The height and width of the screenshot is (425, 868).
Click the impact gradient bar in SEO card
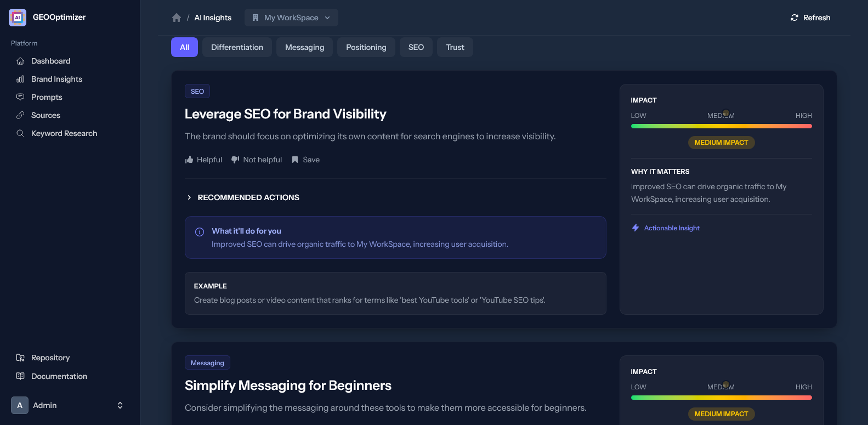(x=722, y=126)
